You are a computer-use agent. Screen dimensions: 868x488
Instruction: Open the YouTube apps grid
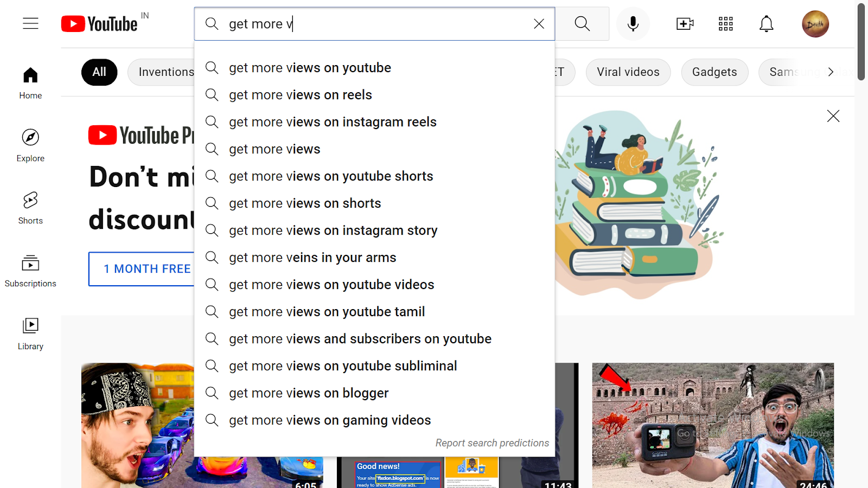pos(725,24)
